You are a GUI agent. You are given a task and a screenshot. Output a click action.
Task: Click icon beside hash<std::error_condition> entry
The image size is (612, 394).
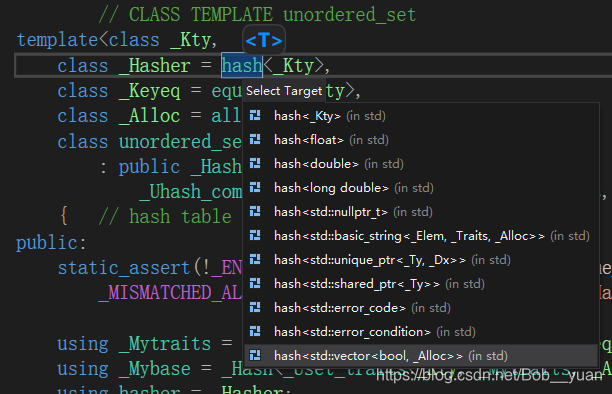pyautogui.click(x=255, y=332)
